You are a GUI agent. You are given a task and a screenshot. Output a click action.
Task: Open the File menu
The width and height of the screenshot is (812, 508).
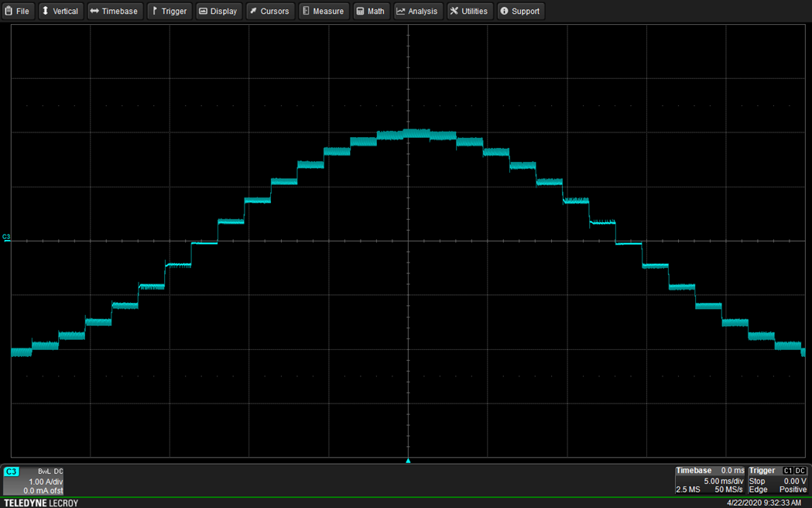pos(18,12)
